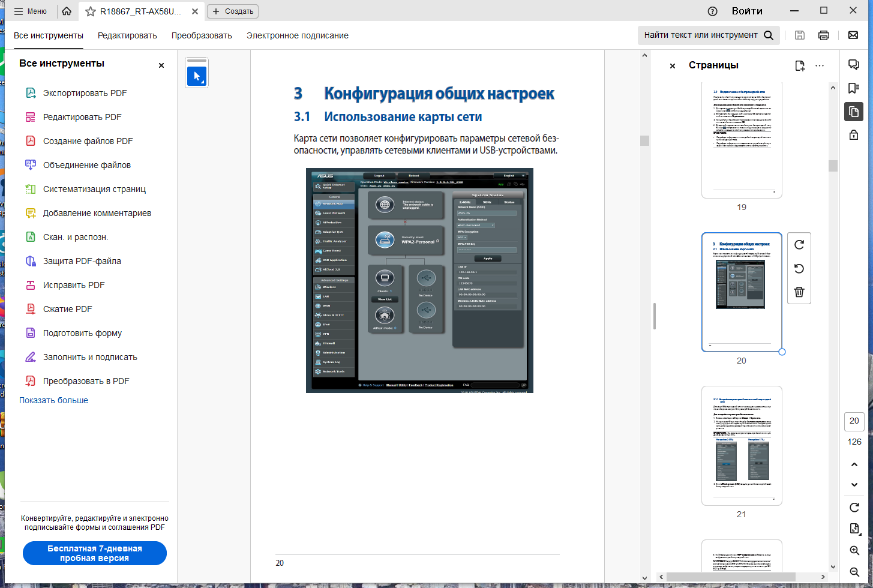The image size is (873, 588).
Task: Star the R18867_RT-AX58U document tab
Action: tap(91, 11)
